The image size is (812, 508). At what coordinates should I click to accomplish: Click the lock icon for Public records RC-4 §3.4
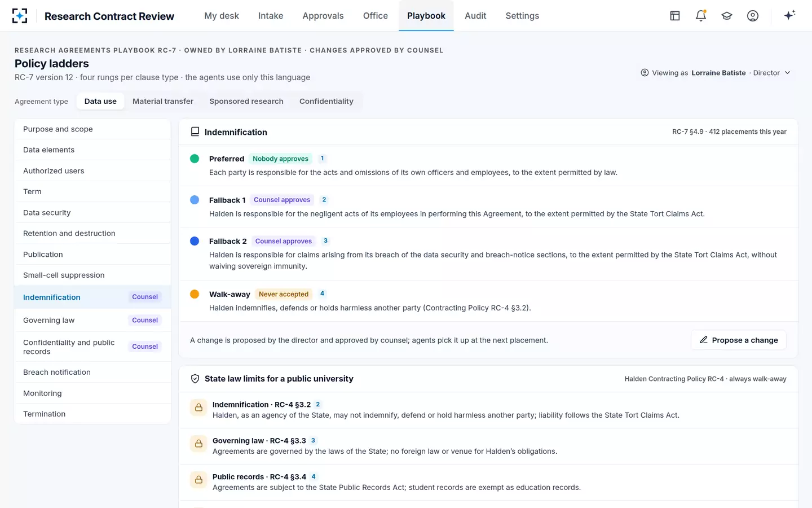[198, 480]
